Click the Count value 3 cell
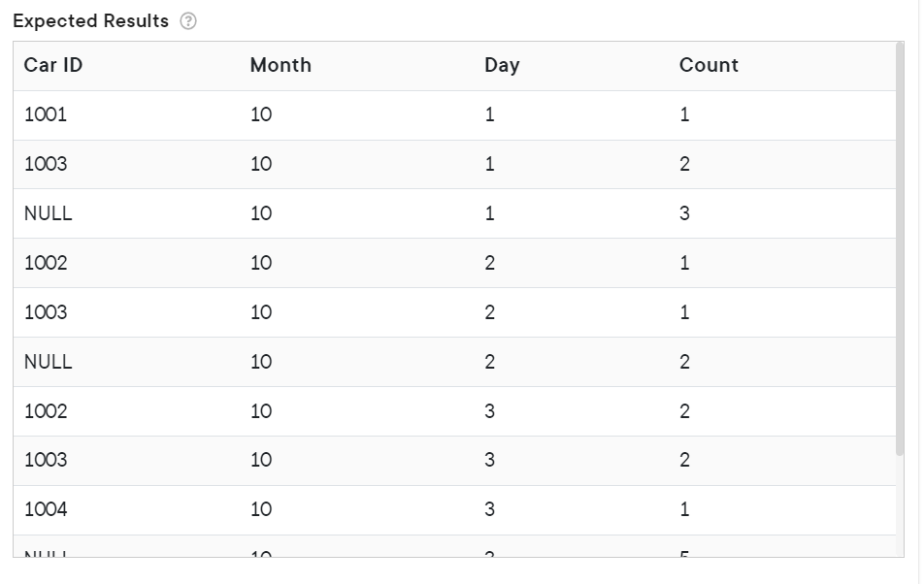 click(x=684, y=213)
